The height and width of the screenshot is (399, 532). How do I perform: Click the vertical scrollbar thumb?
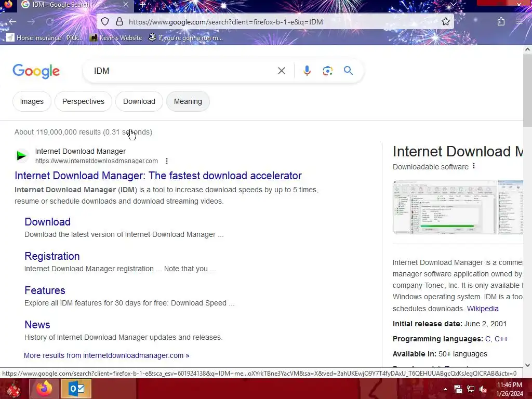pyautogui.click(x=527, y=90)
